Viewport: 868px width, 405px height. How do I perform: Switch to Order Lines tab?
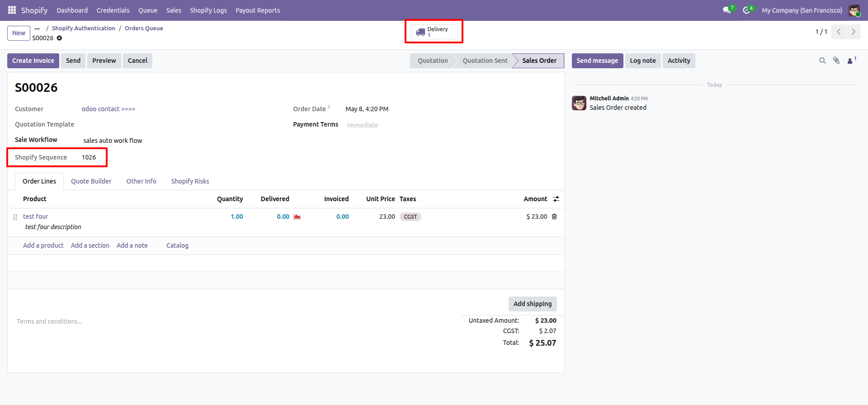pyautogui.click(x=39, y=181)
